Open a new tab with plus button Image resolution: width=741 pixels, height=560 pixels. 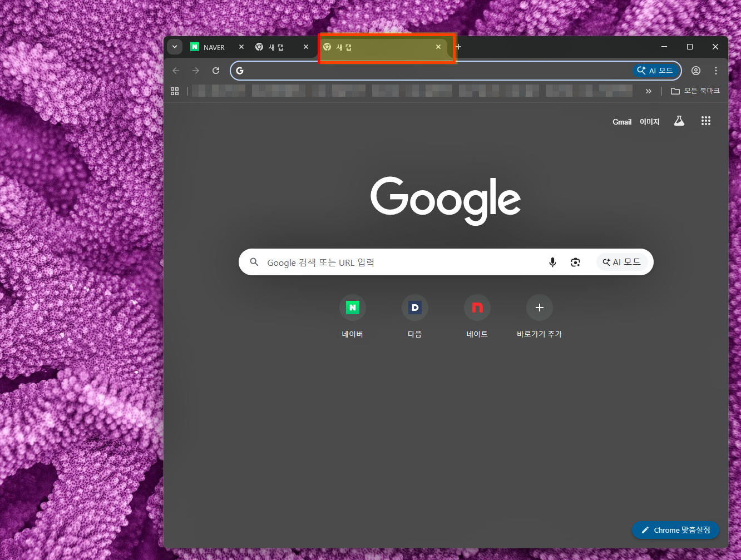(x=458, y=47)
